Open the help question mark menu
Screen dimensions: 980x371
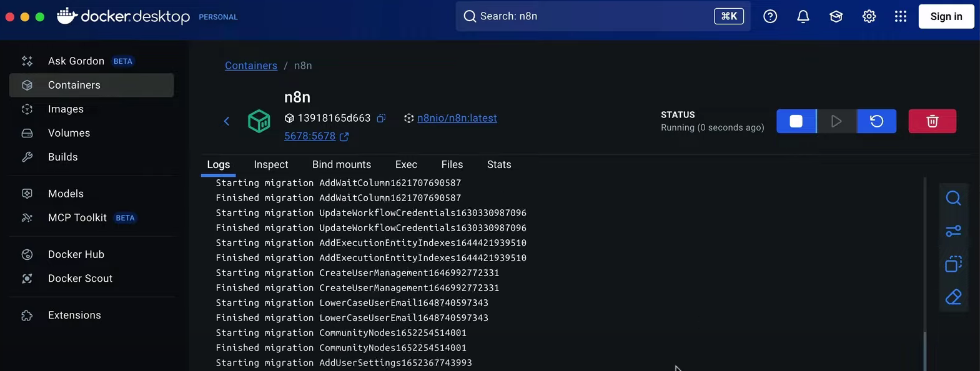(770, 16)
